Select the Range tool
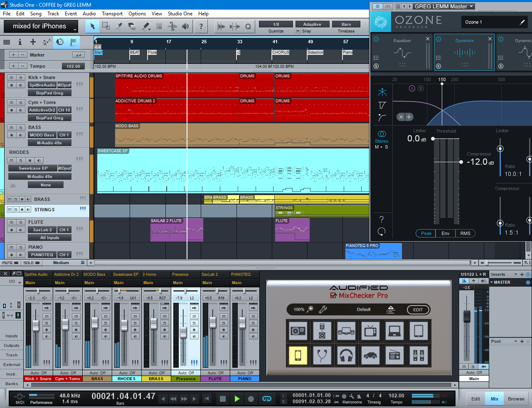 coord(106,26)
